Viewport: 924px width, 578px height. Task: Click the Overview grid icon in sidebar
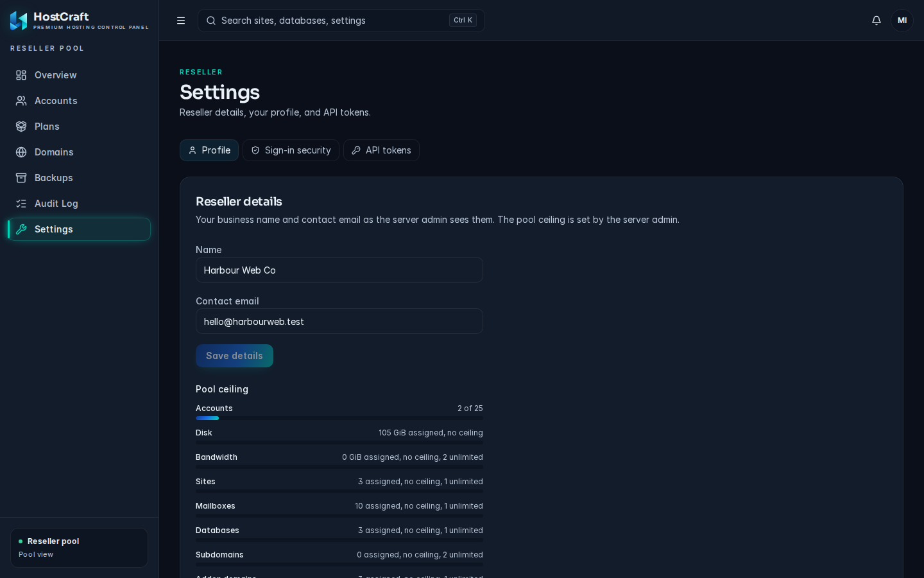click(21, 75)
